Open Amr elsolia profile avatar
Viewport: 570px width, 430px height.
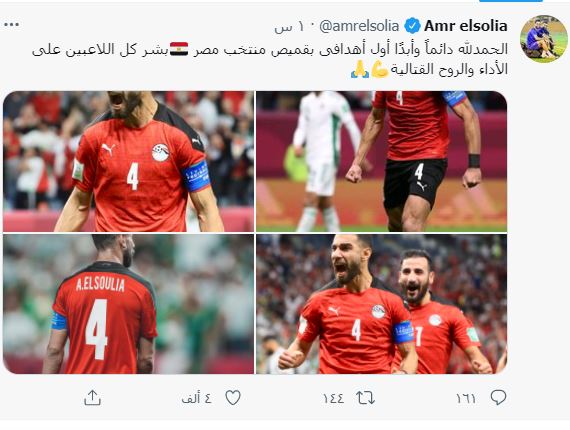pyautogui.click(x=543, y=39)
